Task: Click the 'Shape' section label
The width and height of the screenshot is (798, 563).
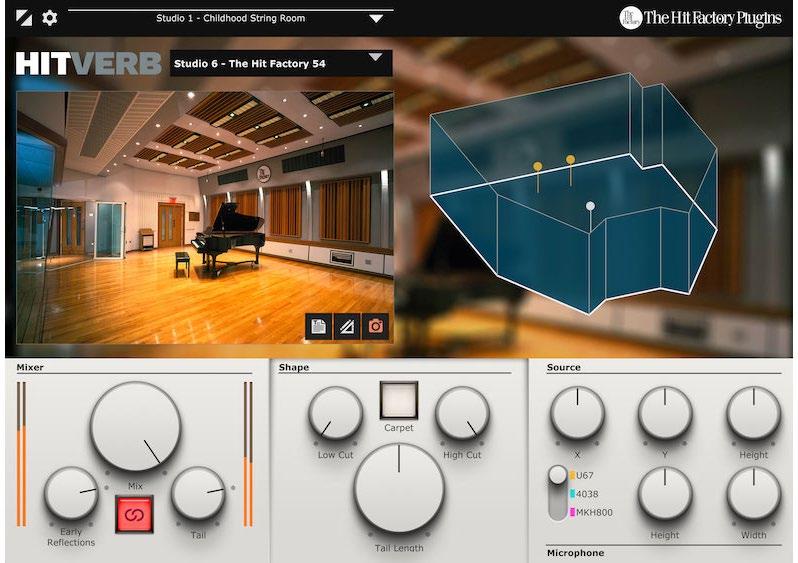Action: pos(294,368)
